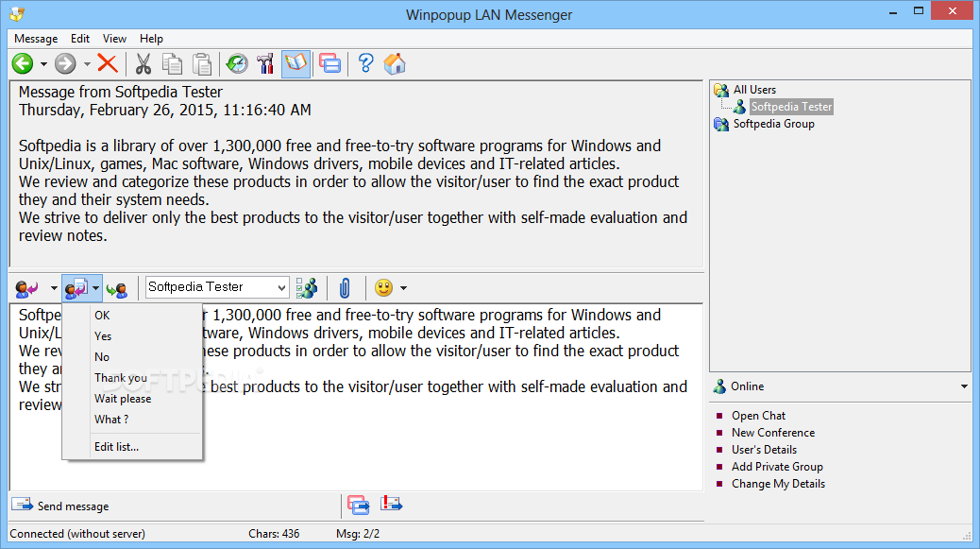Screen dimensions: 980x549
Task: Click the Msg: 2/2 status bar entry
Action: click(x=358, y=534)
